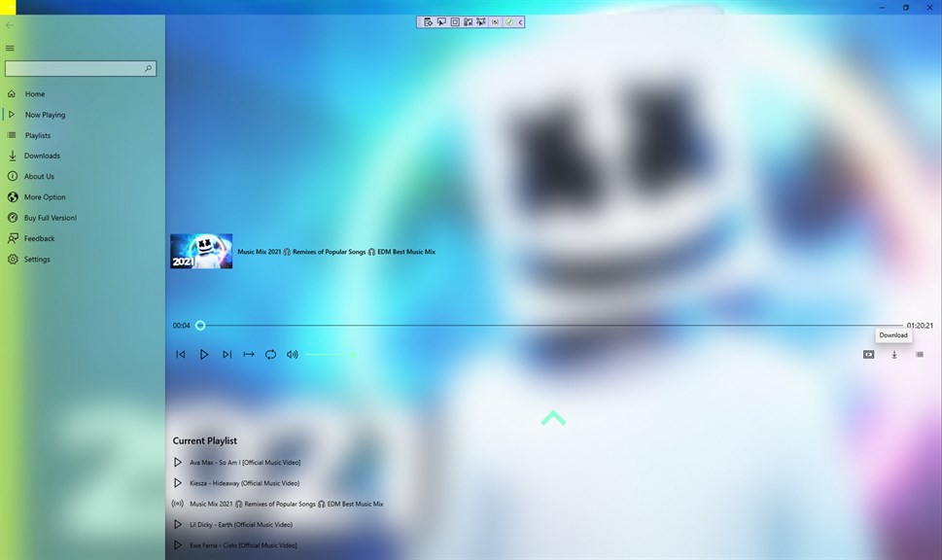Open the Playlists section

pyautogui.click(x=83, y=135)
